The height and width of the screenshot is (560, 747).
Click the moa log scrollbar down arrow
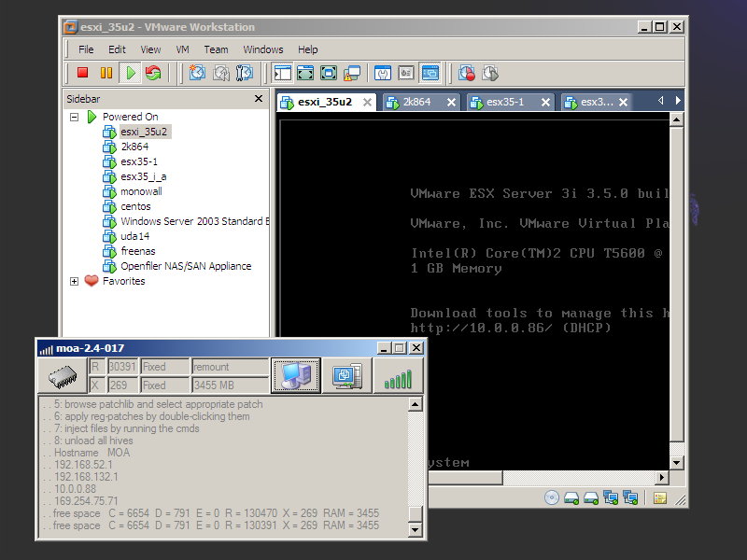click(416, 530)
